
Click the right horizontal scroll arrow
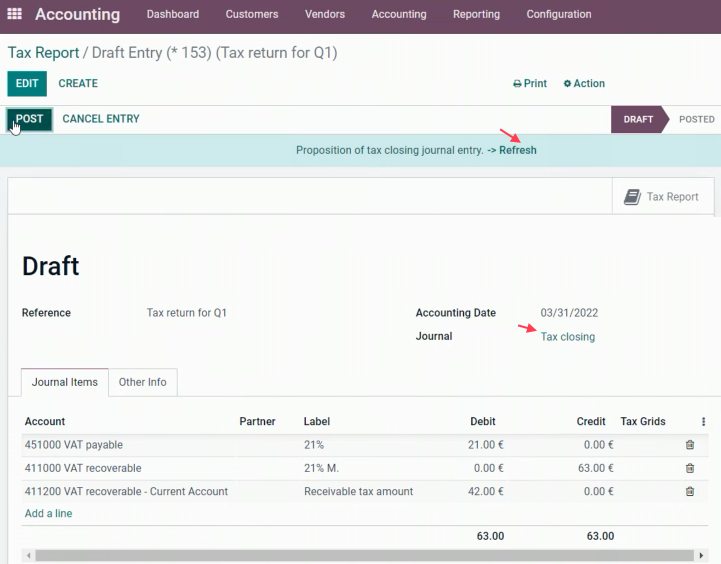701,555
